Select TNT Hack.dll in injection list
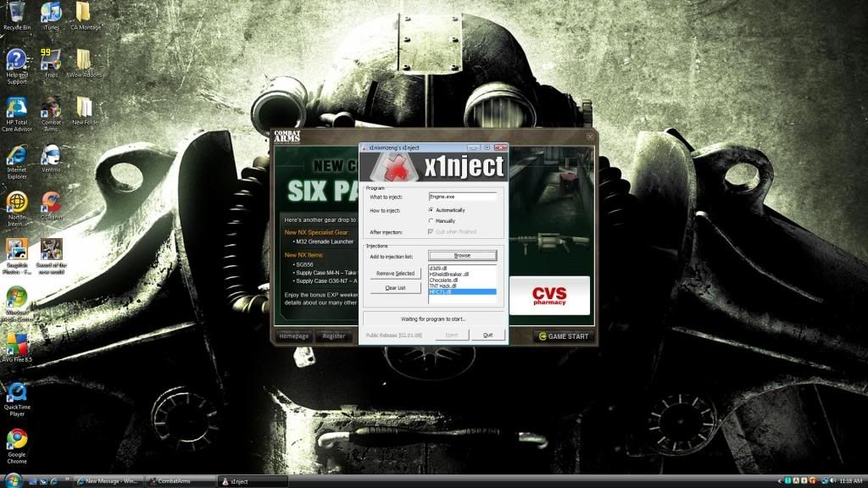The height and width of the screenshot is (488, 868). [462, 286]
